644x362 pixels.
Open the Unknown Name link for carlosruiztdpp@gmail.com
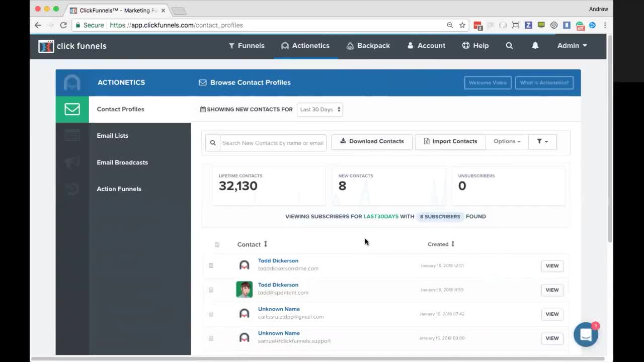279,309
